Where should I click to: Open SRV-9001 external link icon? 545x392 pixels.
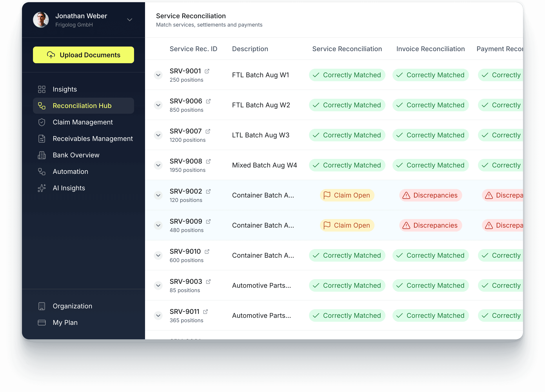207,71
